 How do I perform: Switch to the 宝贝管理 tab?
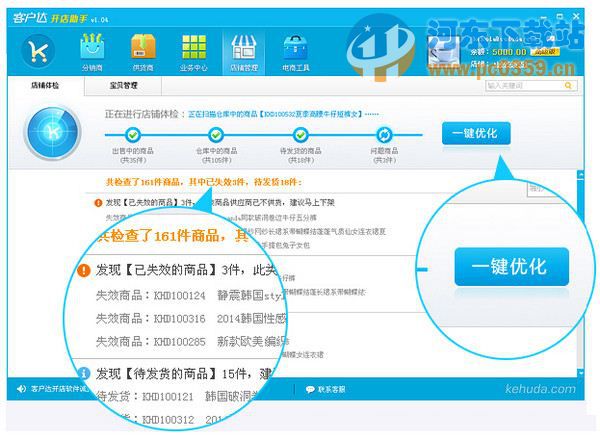coord(123,85)
